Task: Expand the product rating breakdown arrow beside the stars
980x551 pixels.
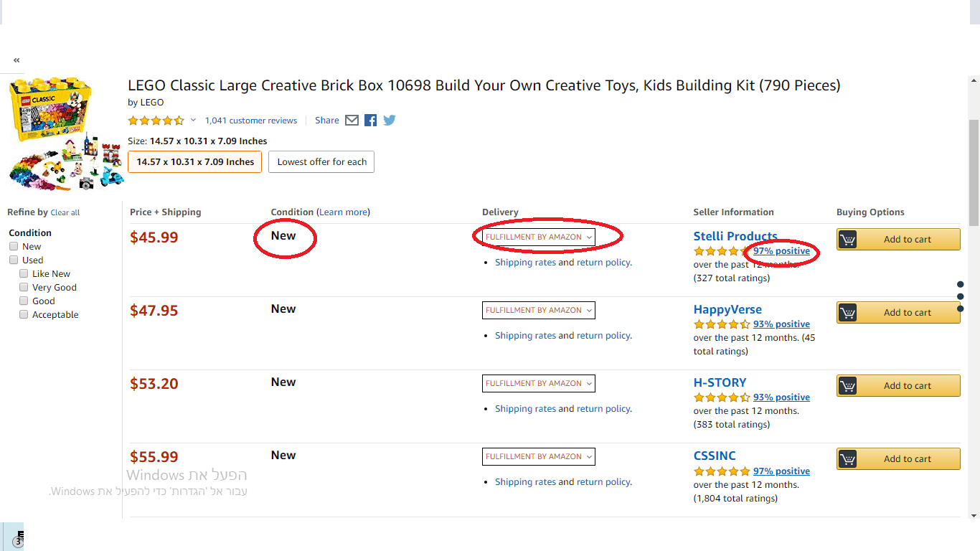Action: (x=193, y=121)
